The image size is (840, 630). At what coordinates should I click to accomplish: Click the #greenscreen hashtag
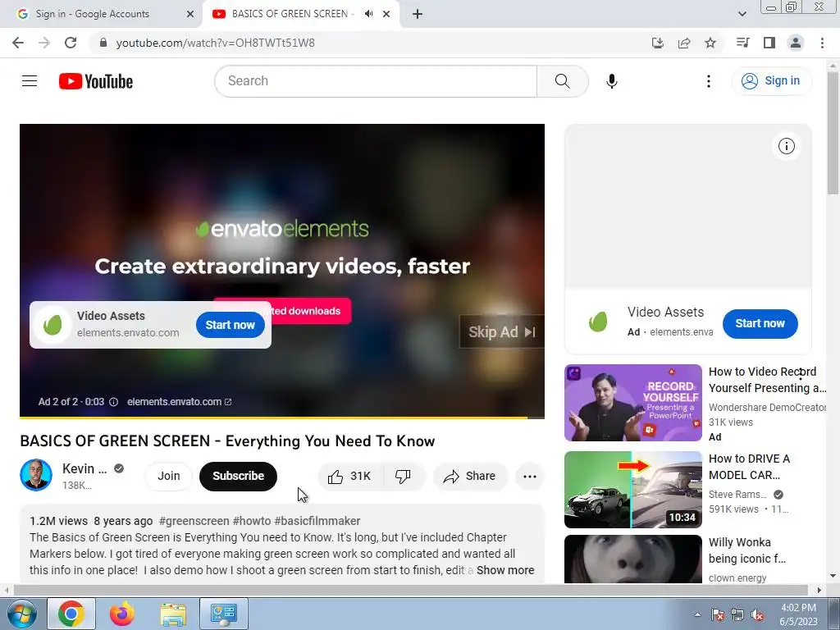tap(194, 521)
